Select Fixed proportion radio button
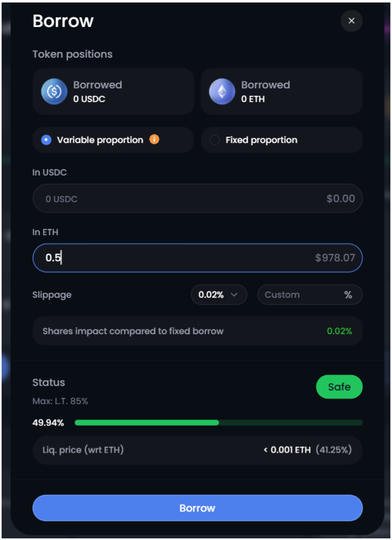The height and width of the screenshot is (540, 392). coord(215,140)
